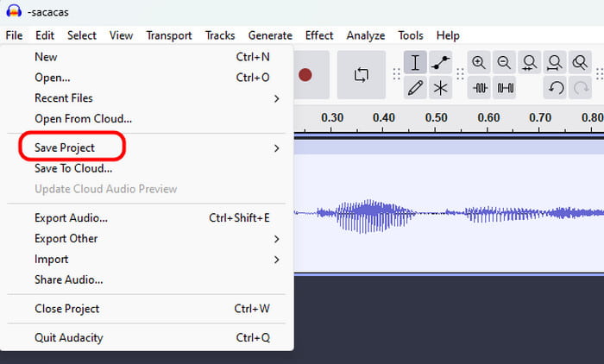604x364 pixels.
Task: Click the Zoom In magnifier
Action: [479, 62]
